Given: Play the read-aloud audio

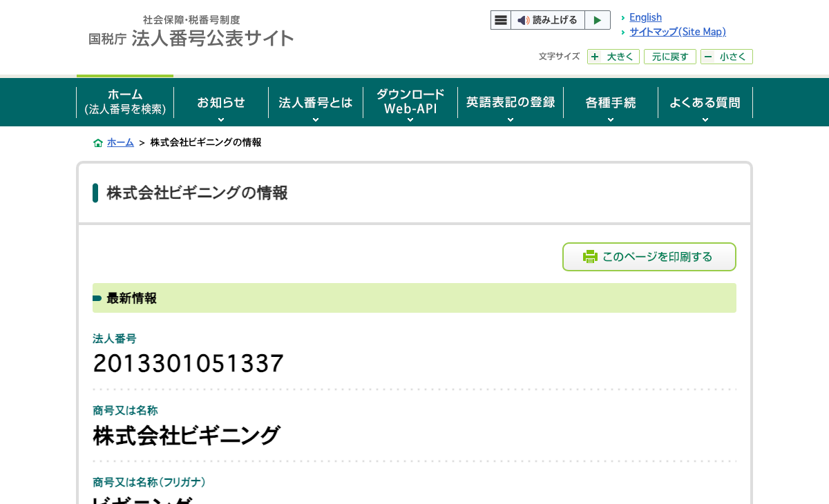Looking at the screenshot, I should [598, 20].
